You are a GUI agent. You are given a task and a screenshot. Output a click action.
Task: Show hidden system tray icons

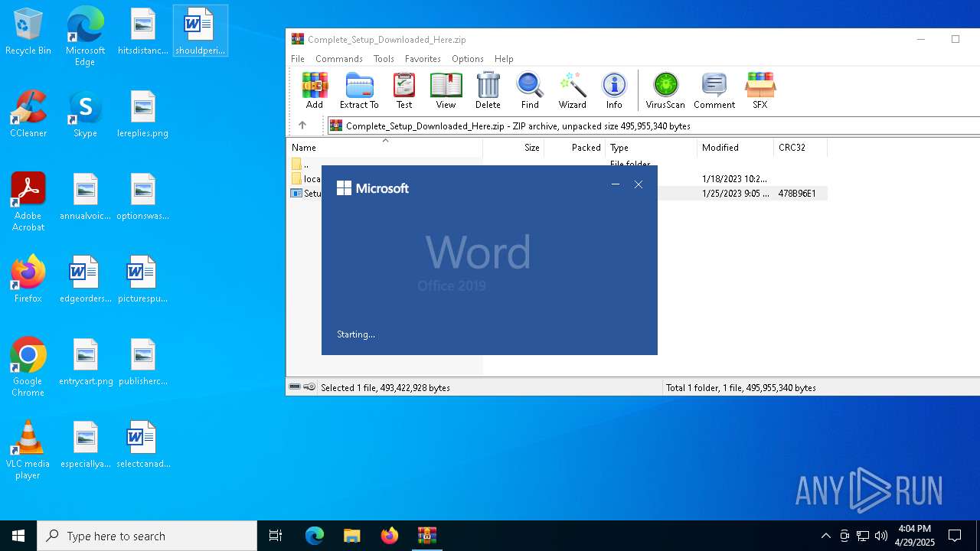click(825, 536)
